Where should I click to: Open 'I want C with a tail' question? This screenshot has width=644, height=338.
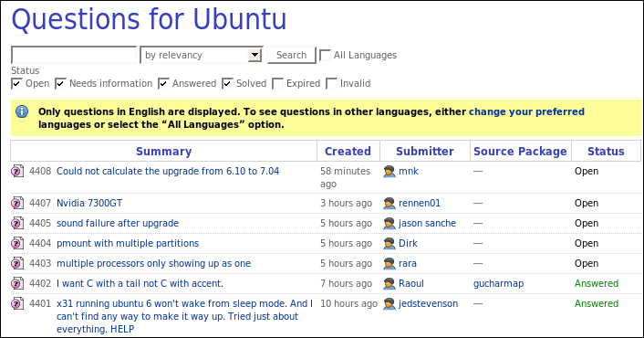(140, 284)
